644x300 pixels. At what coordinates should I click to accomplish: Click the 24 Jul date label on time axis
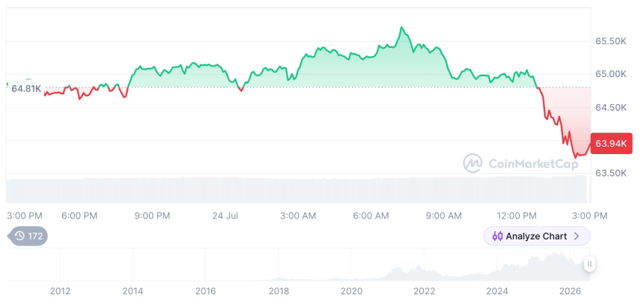(x=225, y=215)
